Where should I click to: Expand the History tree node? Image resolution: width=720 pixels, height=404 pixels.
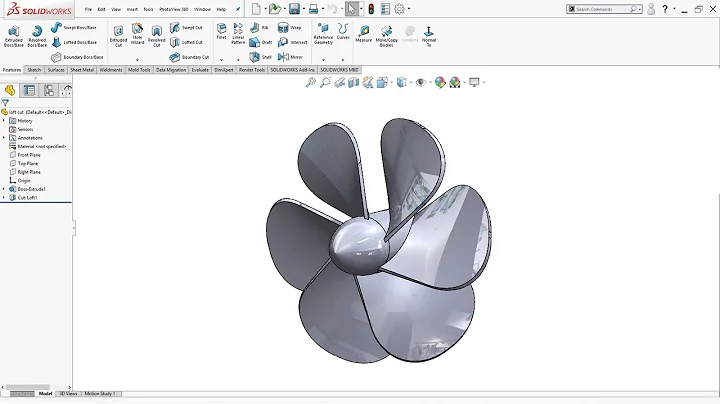(x=4, y=121)
